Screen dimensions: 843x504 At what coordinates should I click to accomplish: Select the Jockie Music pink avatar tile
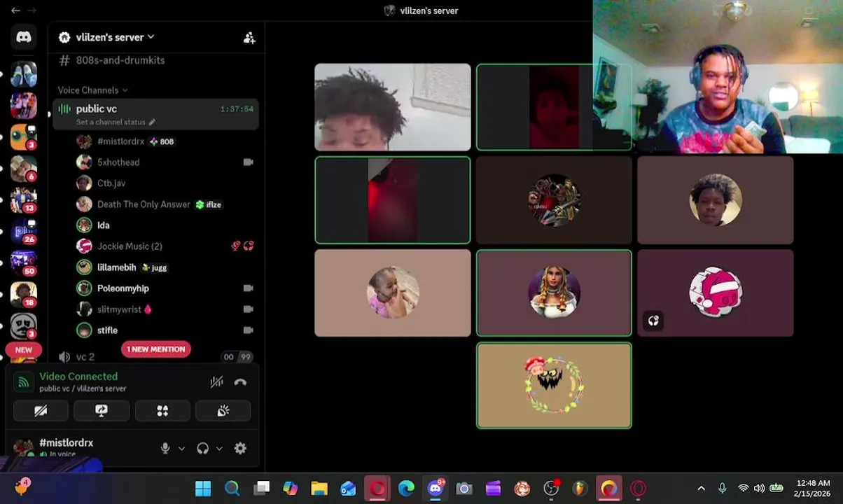pyautogui.click(x=715, y=293)
